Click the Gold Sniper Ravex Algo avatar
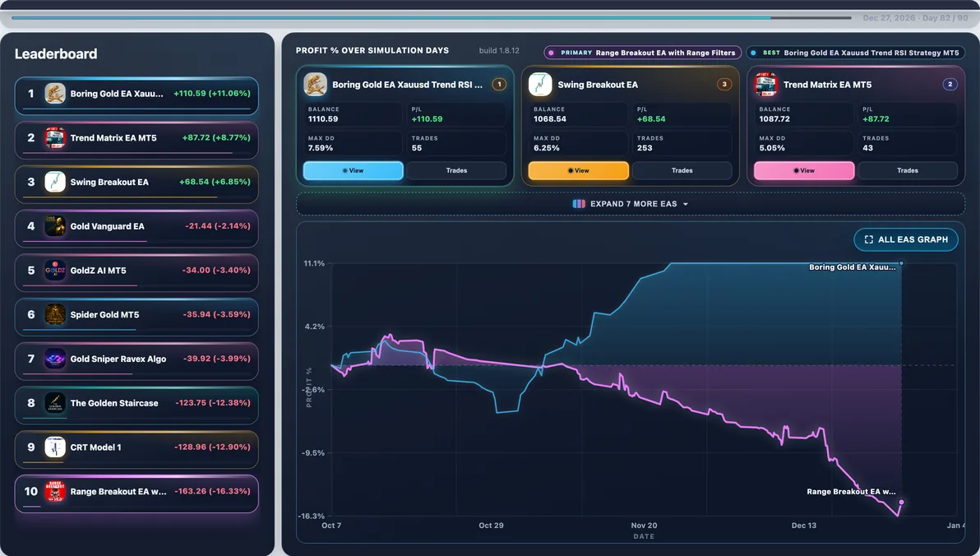 (55, 359)
